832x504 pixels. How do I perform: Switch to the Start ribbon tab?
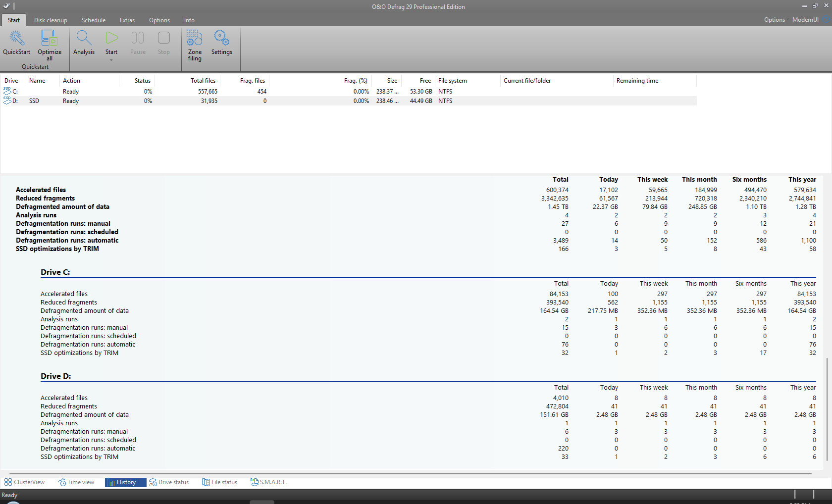click(14, 20)
